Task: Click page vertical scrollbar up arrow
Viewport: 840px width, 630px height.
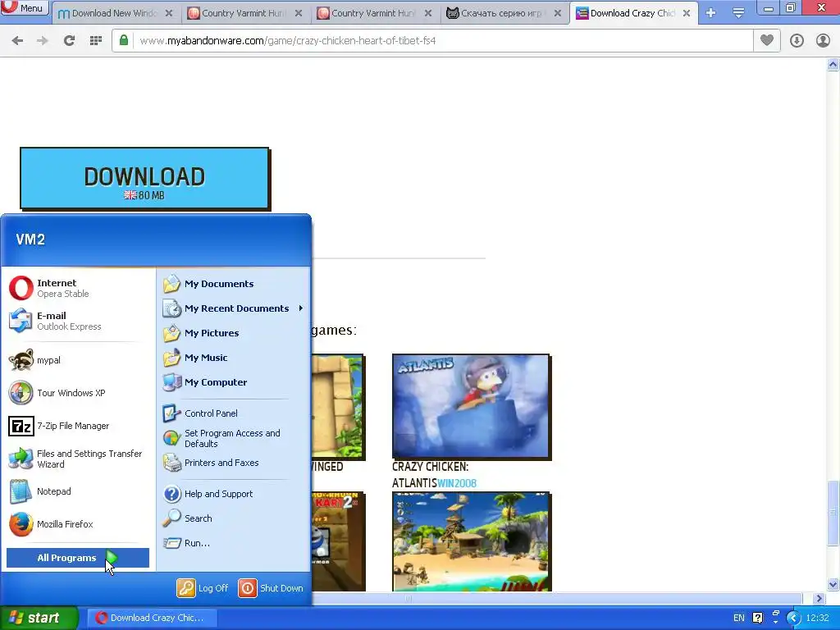Action: click(x=833, y=65)
